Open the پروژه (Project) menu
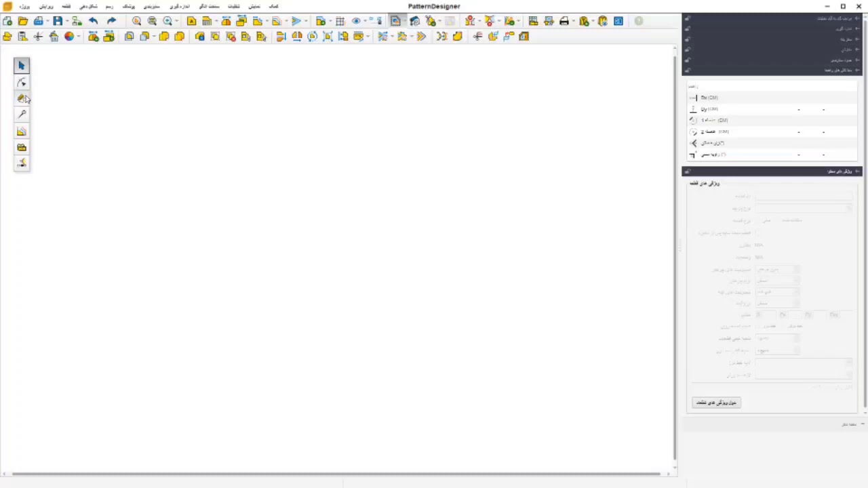Viewport: 868px width, 488px height. click(24, 6)
